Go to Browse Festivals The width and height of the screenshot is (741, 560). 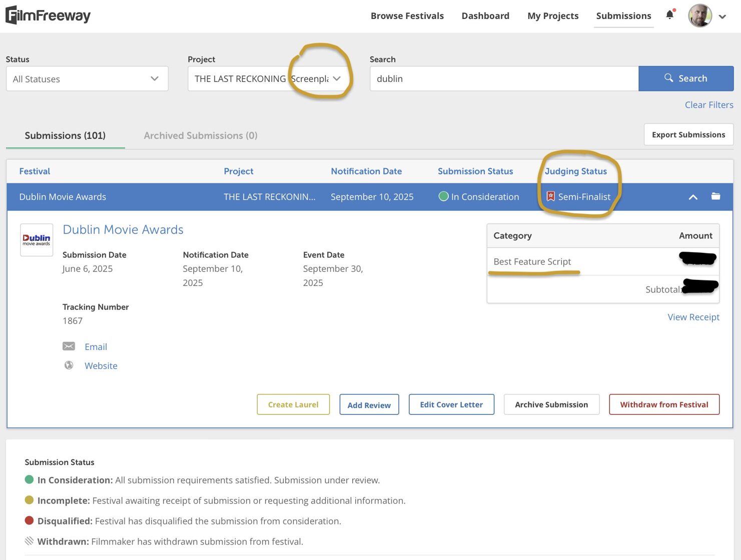(x=407, y=16)
